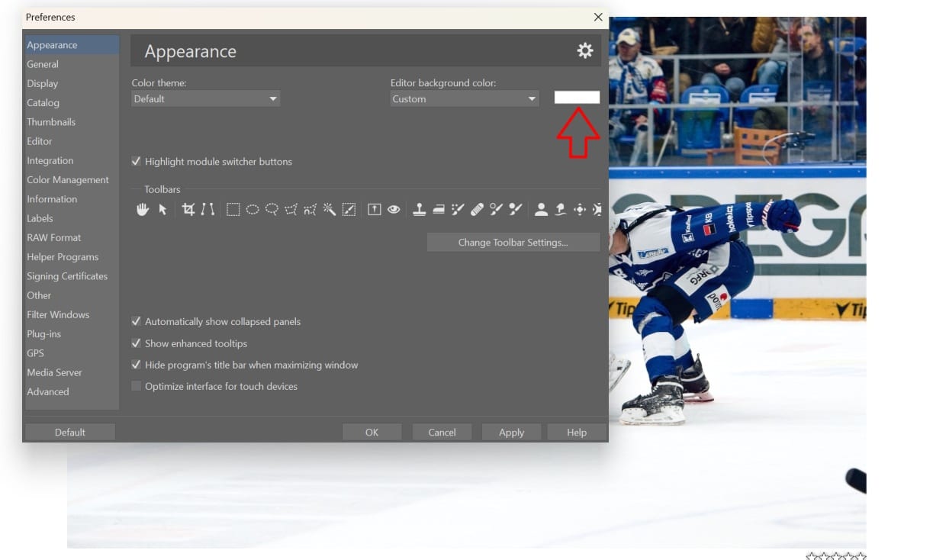This screenshot has height=560, width=933.
Task: Switch to the Color Management section
Action: 68,179
